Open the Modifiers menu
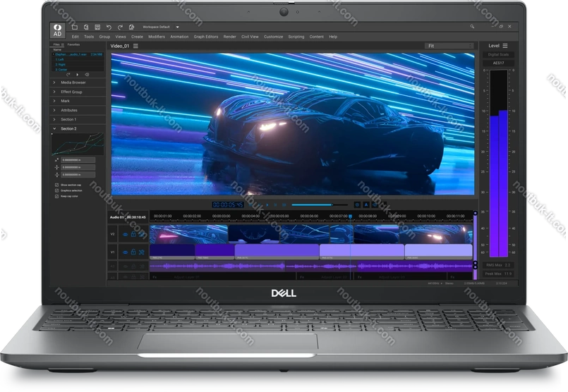This screenshot has width=568, height=392. 157,37
